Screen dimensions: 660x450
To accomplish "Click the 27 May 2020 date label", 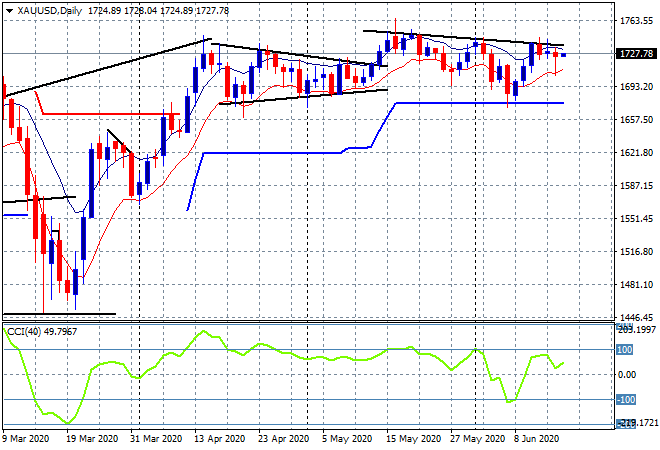I will click(477, 439).
